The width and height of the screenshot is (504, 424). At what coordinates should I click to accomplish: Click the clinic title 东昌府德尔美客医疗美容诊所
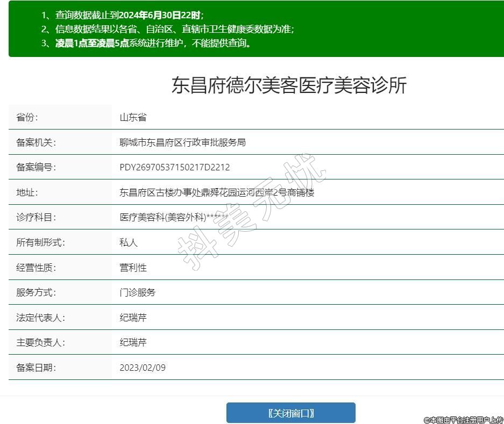(289, 86)
